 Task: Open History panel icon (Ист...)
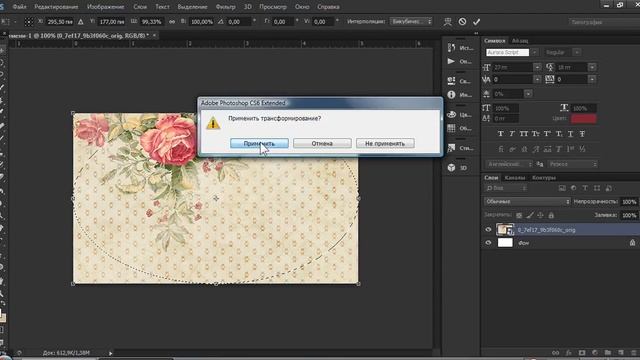(x=451, y=48)
